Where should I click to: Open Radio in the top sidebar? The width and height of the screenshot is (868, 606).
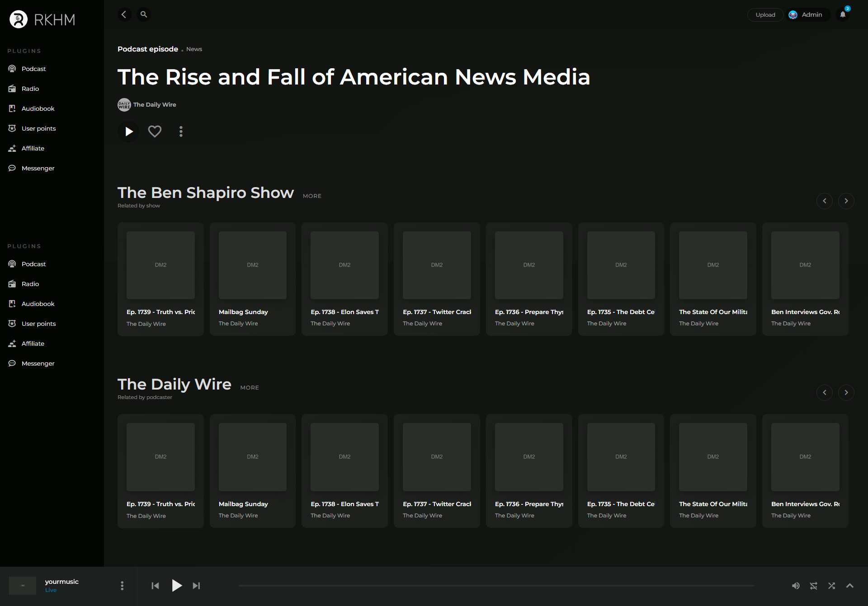pos(30,89)
